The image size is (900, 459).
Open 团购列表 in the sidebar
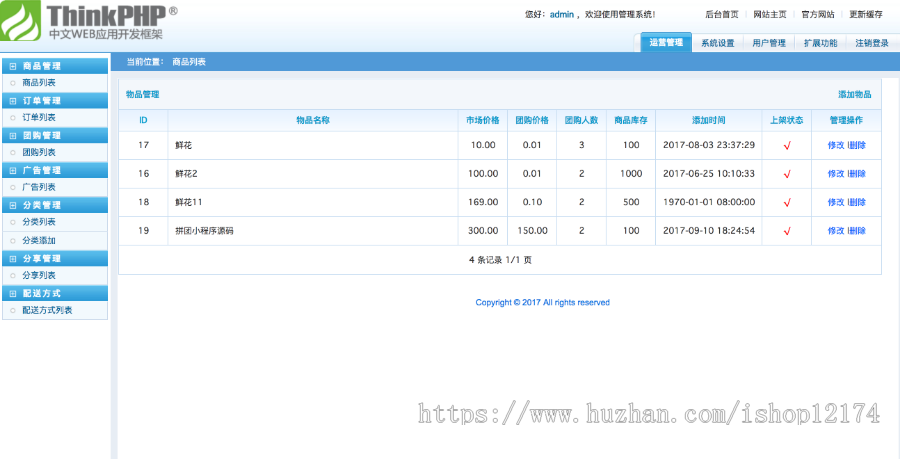point(39,152)
